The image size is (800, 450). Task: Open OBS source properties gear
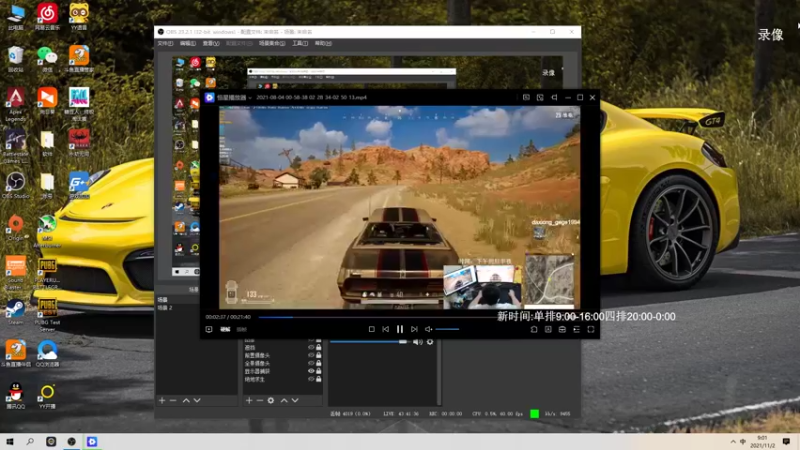271,401
